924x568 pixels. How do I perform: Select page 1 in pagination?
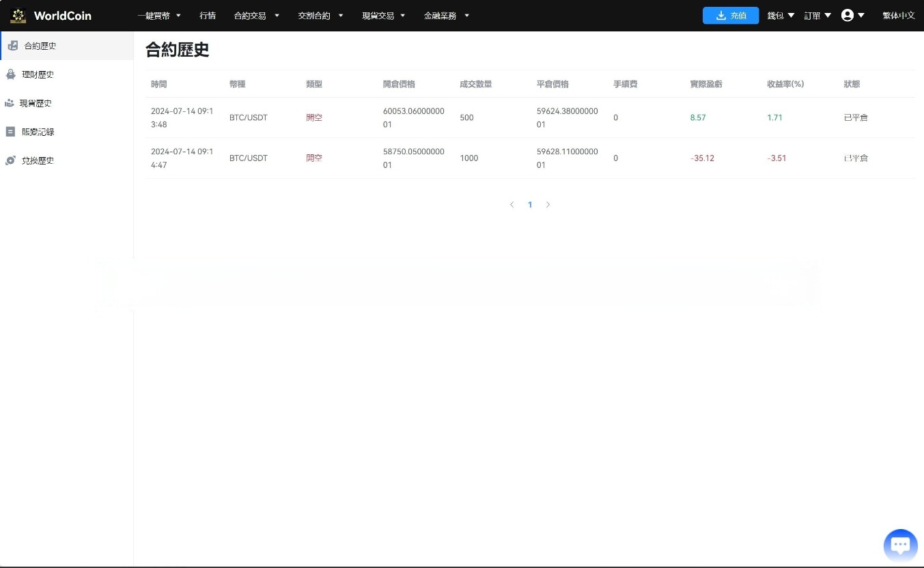point(530,204)
